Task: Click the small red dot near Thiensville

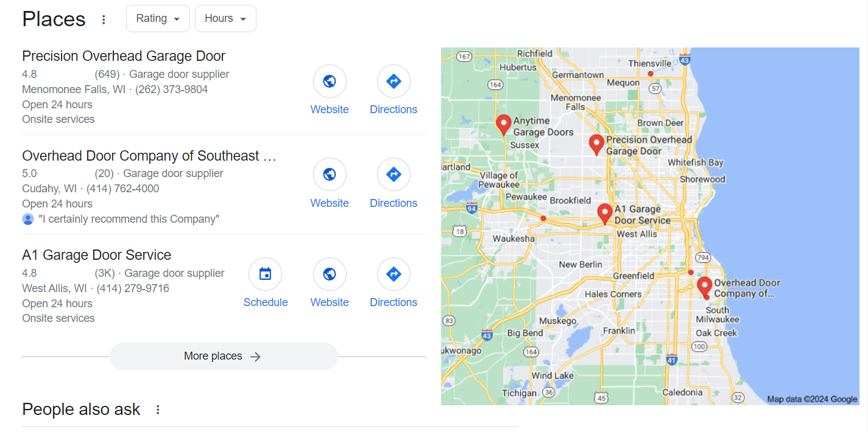Action: click(651, 74)
